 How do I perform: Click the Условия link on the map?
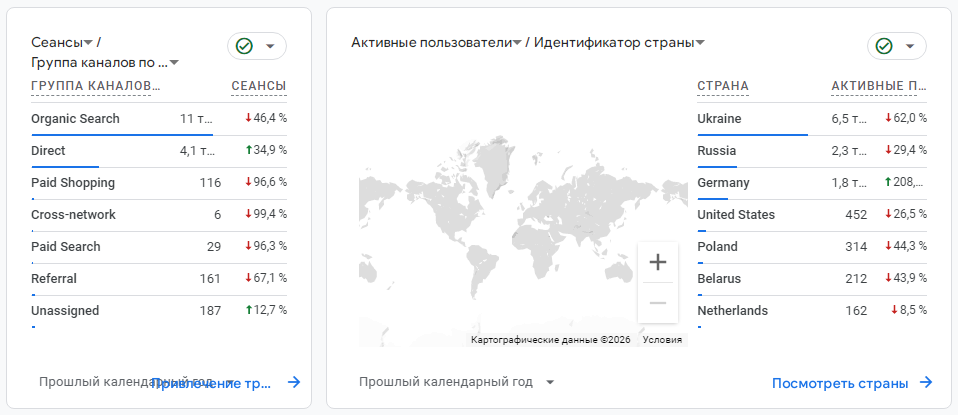pos(662,340)
